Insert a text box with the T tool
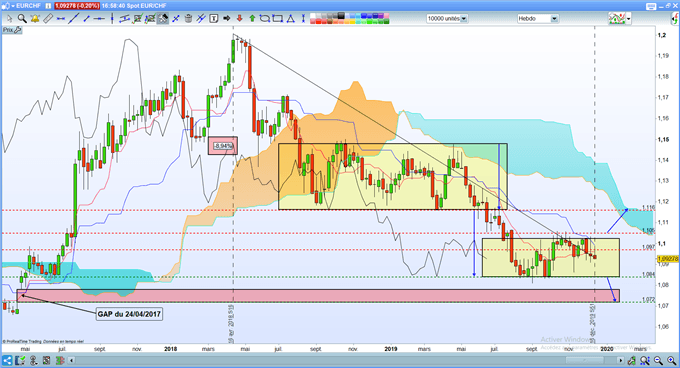The height and width of the screenshot is (368, 680). tap(213, 19)
